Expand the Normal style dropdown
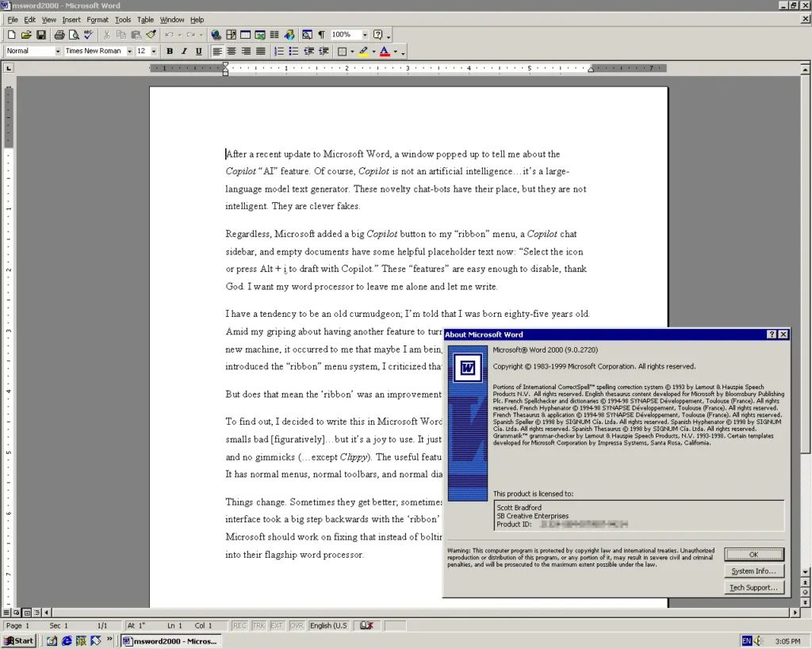The width and height of the screenshot is (812, 649). coord(57,52)
